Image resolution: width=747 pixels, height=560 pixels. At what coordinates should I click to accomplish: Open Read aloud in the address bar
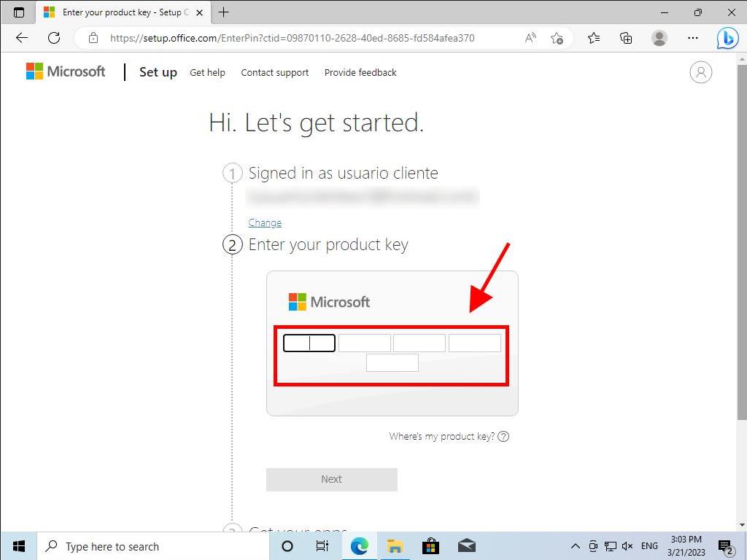(530, 38)
